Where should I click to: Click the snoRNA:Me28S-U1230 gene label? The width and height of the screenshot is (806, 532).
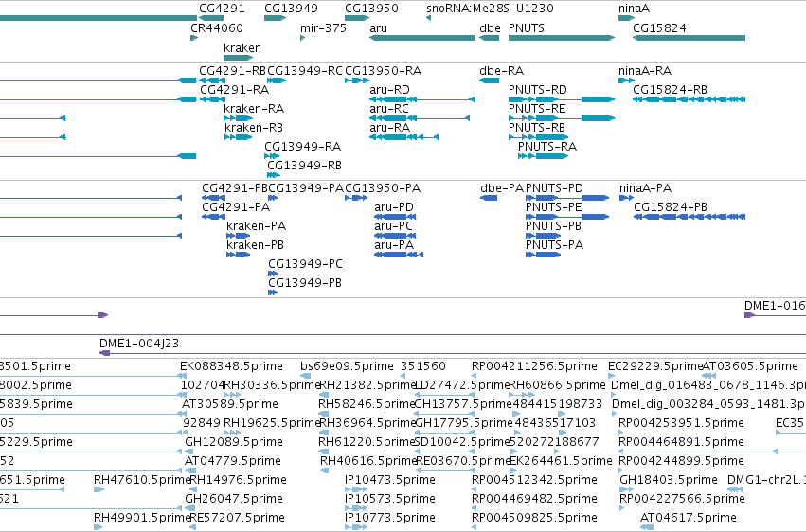(x=490, y=9)
